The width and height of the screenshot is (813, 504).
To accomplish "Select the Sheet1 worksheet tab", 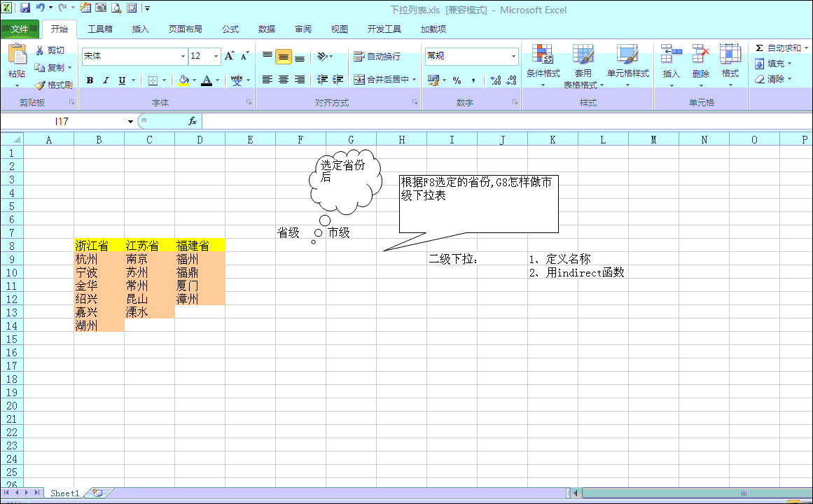I will (64, 493).
